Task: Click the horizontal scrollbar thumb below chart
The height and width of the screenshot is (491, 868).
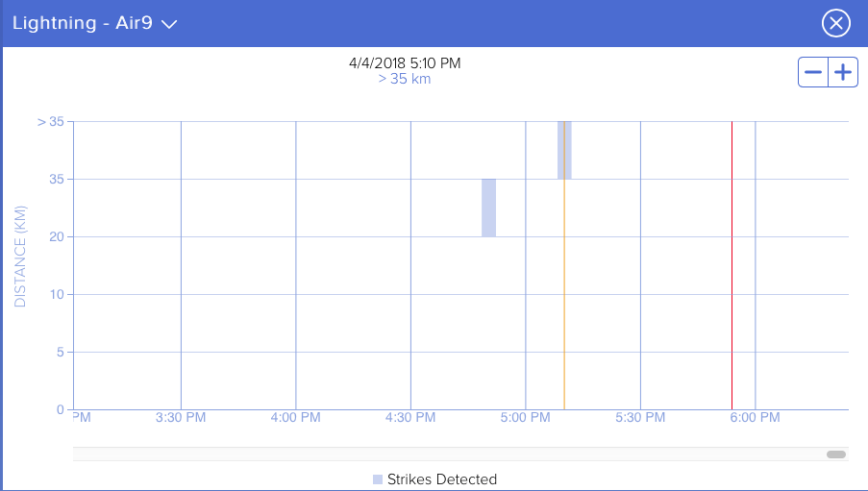Action: click(835, 454)
